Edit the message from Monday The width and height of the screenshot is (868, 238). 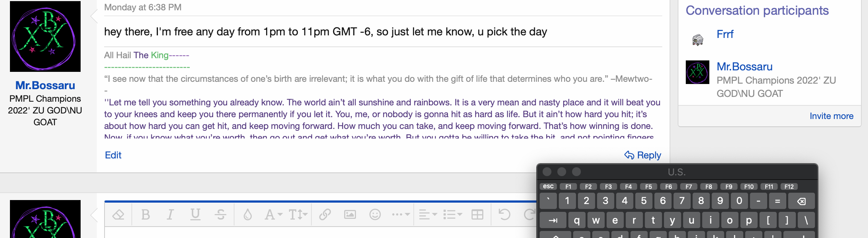(x=113, y=155)
